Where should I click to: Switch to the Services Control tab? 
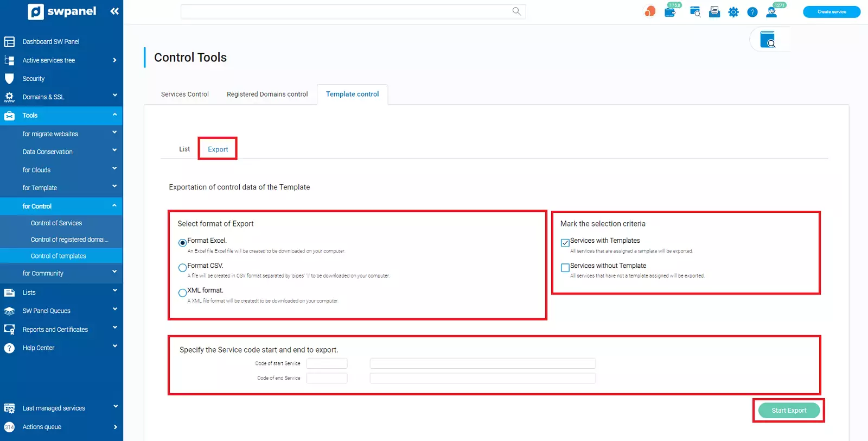pyautogui.click(x=184, y=94)
